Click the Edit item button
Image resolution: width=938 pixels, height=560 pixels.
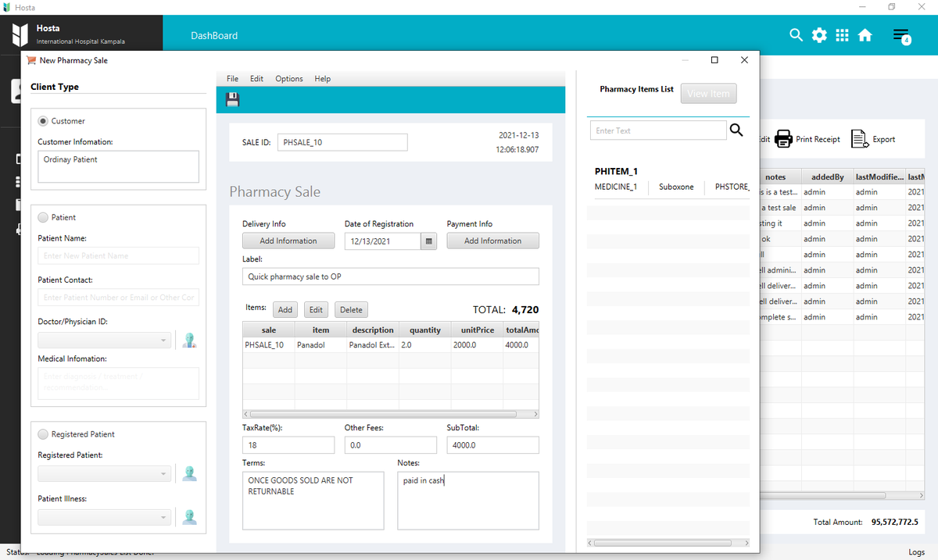[316, 310]
